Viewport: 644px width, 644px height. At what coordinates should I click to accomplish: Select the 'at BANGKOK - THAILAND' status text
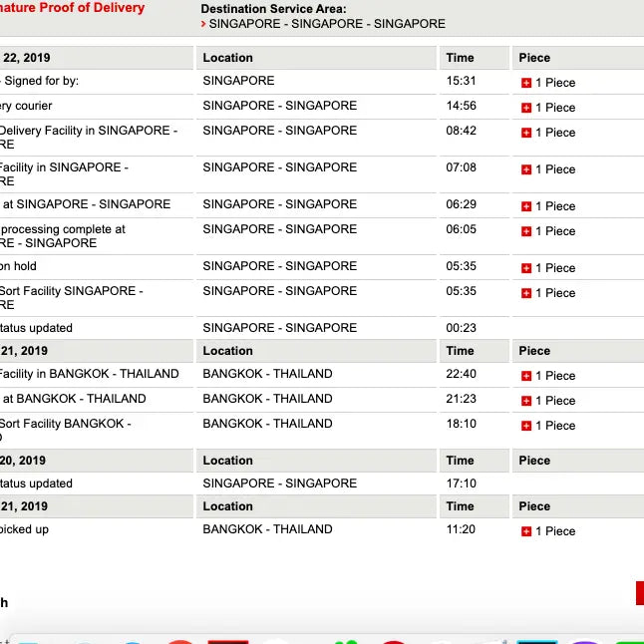coord(75,399)
